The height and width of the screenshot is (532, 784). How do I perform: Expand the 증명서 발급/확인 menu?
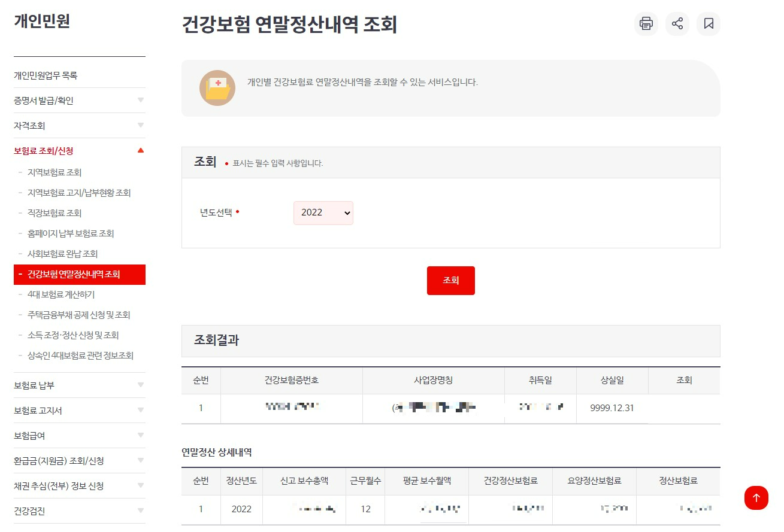[80, 101]
